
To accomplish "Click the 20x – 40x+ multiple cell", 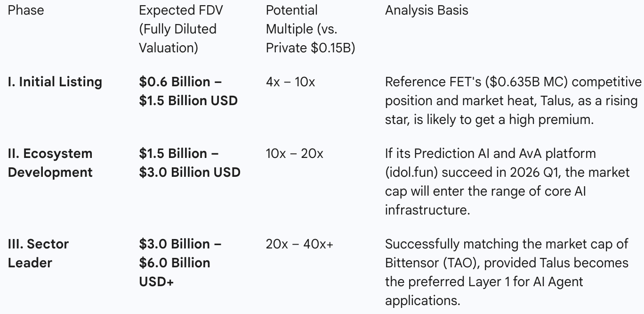I will click(299, 244).
